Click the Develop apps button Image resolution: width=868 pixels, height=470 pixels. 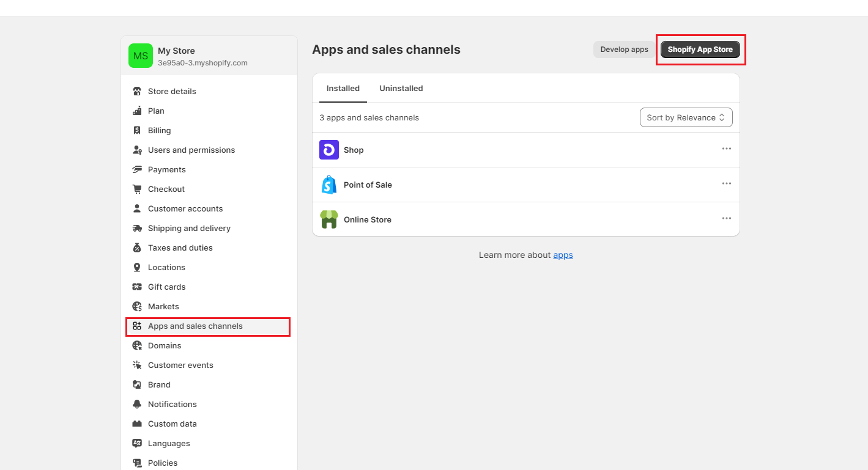coord(624,50)
